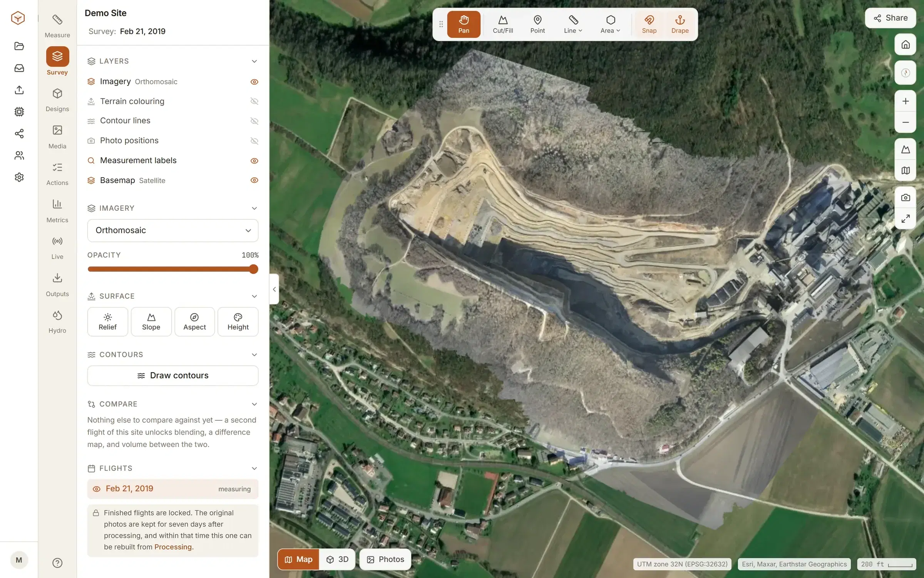This screenshot has width=924, height=578.
Task: Open the Processing link
Action: pyautogui.click(x=173, y=547)
